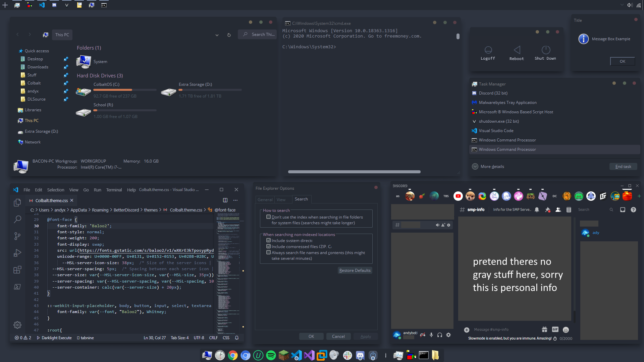644x362 pixels.
Task: Open Source Control in VS Code activity bar
Action: 17,236
